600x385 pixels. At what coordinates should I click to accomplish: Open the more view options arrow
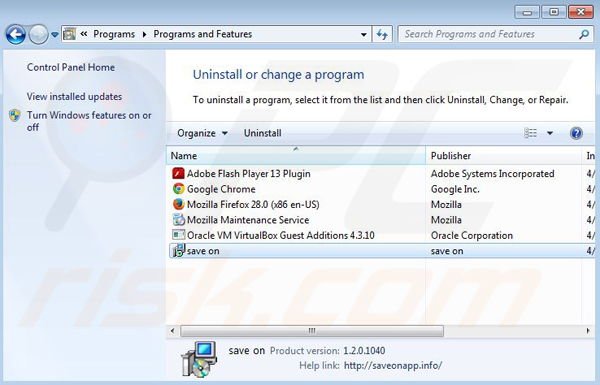(x=550, y=133)
